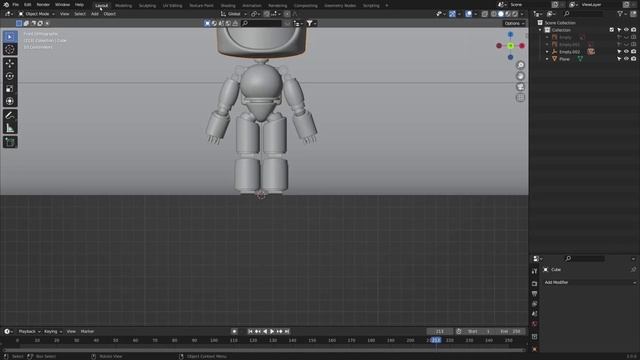Expand the Plane tree item
This screenshot has width=640, height=360.
pos(547,59)
